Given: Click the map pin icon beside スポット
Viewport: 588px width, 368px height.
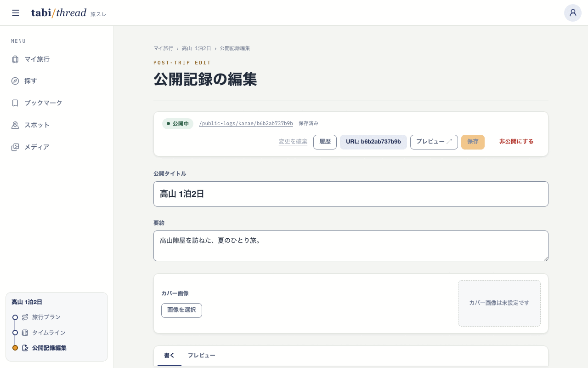Looking at the screenshot, I should (x=15, y=125).
